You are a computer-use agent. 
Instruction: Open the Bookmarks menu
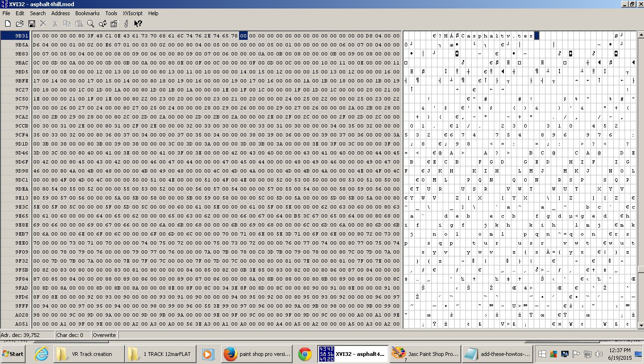tap(87, 13)
